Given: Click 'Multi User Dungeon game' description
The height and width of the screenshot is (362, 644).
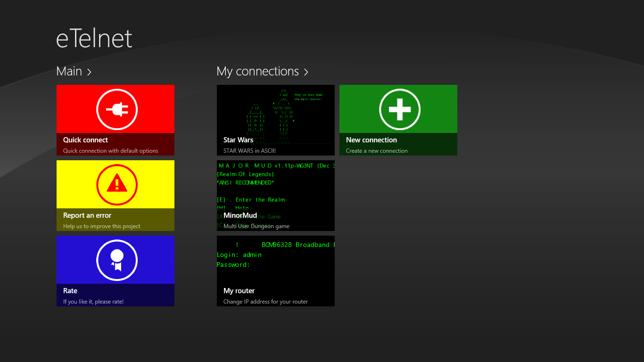Looking at the screenshot, I should (256, 226).
